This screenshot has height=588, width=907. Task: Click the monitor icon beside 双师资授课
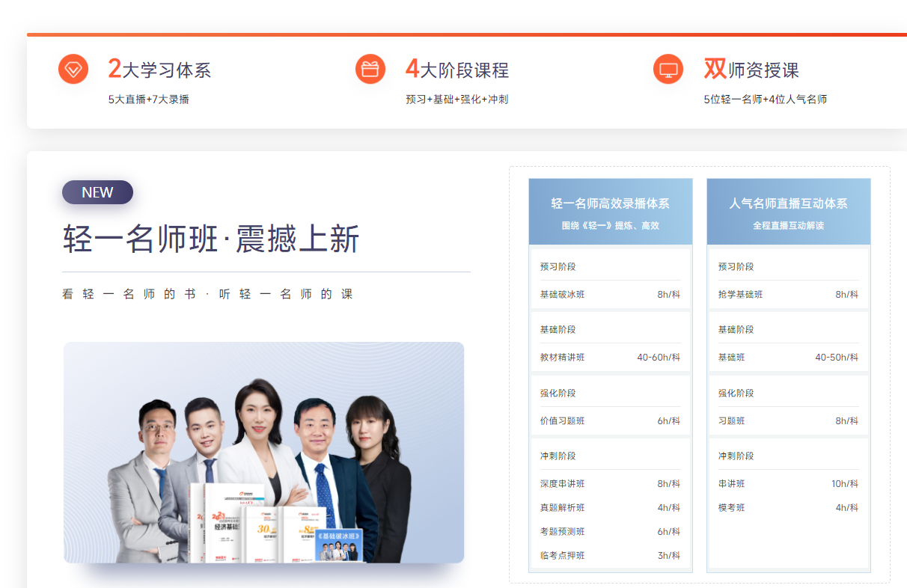(x=668, y=70)
